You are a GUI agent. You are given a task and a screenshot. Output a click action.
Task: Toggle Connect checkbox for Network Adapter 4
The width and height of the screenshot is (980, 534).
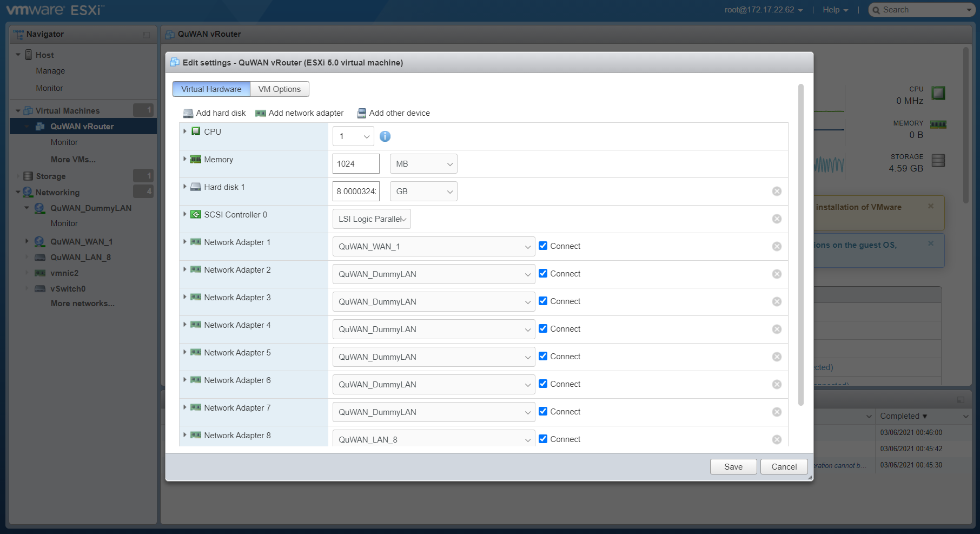(x=543, y=329)
